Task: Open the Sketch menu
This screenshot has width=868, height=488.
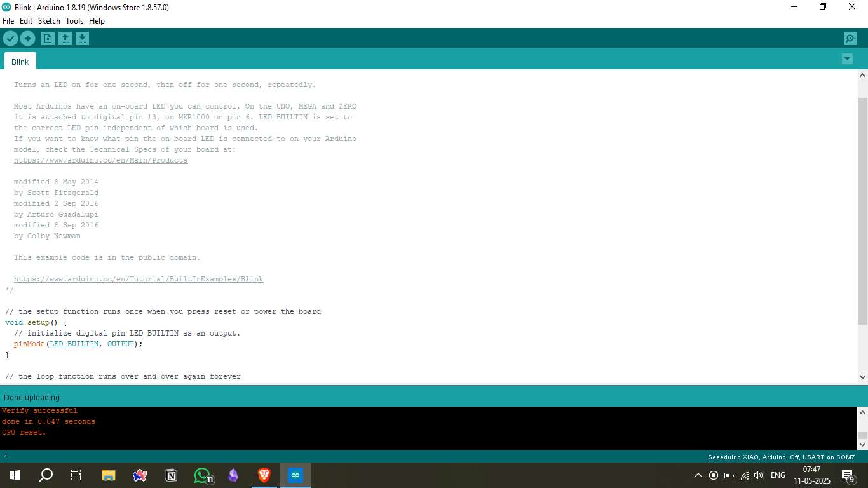Action: (49, 21)
